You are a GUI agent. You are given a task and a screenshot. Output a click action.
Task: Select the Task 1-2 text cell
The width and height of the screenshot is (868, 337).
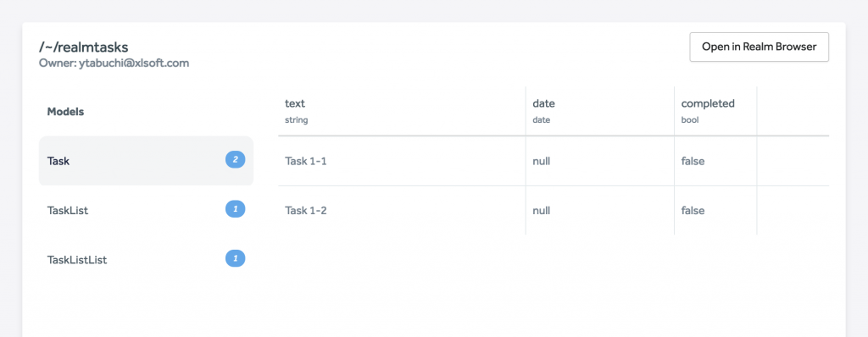[402, 210]
